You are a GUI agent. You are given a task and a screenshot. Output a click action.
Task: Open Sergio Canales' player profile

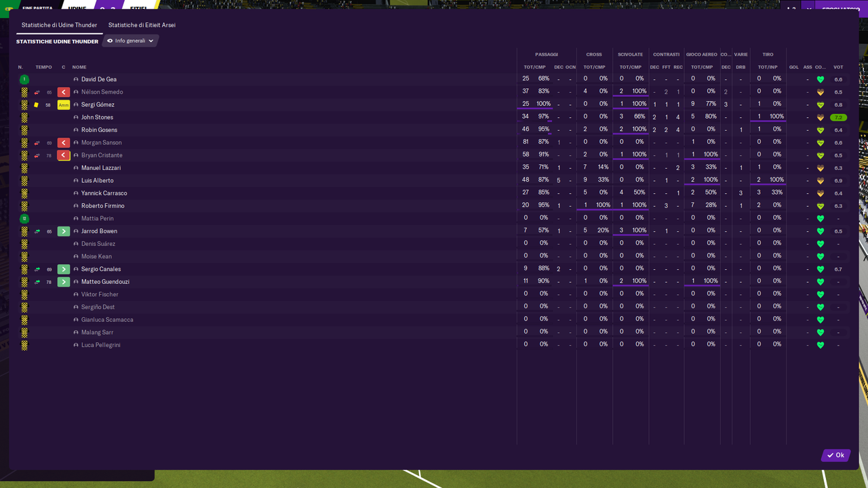tap(101, 269)
